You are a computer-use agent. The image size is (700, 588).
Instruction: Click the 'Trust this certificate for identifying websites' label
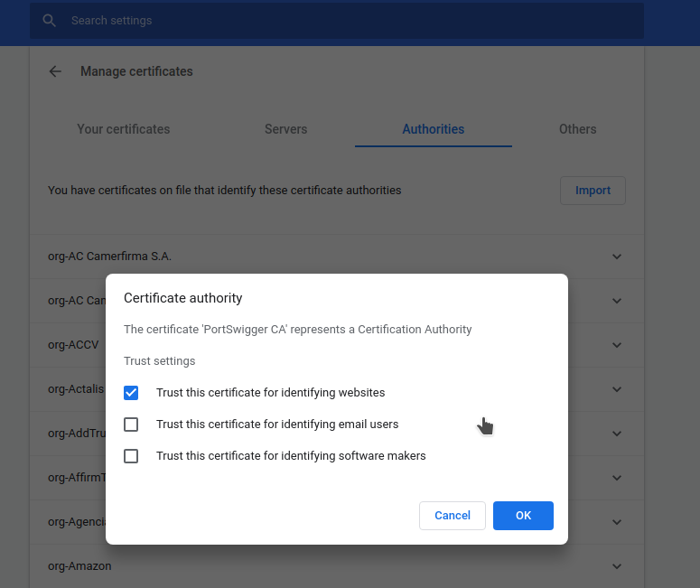click(x=271, y=392)
